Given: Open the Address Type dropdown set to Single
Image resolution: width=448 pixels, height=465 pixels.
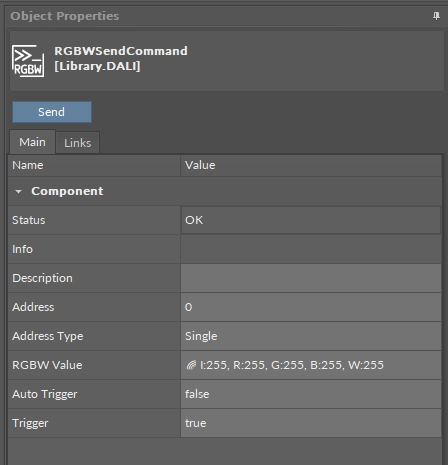Looking at the screenshot, I should (x=311, y=336).
